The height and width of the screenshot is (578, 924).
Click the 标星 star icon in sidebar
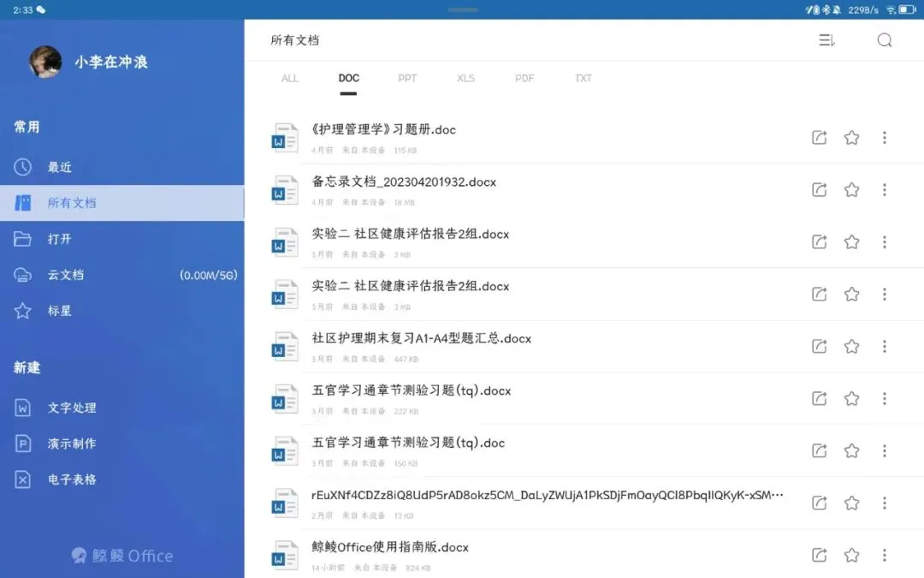[22, 310]
